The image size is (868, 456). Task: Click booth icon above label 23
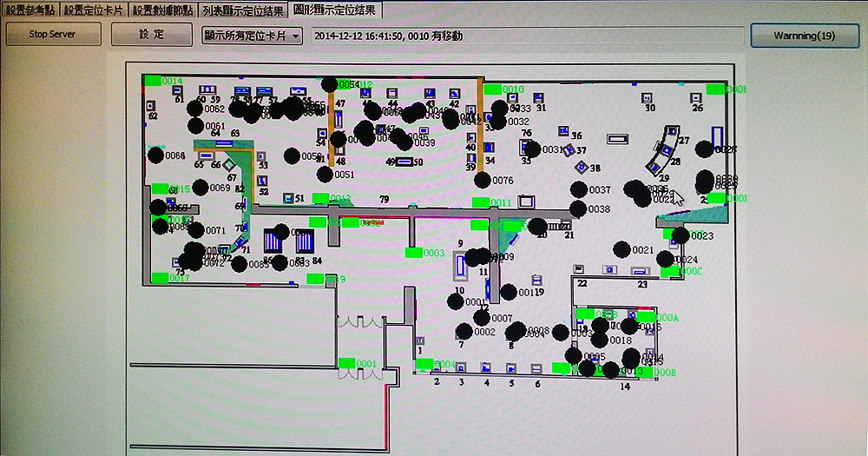pyautogui.click(x=641, y=272)
